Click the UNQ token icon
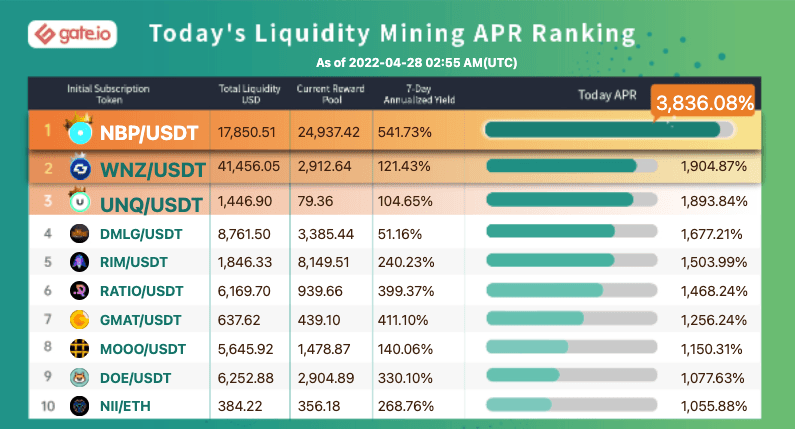The height and width of the screenshot is (429, 795). [x=79, y=204]
